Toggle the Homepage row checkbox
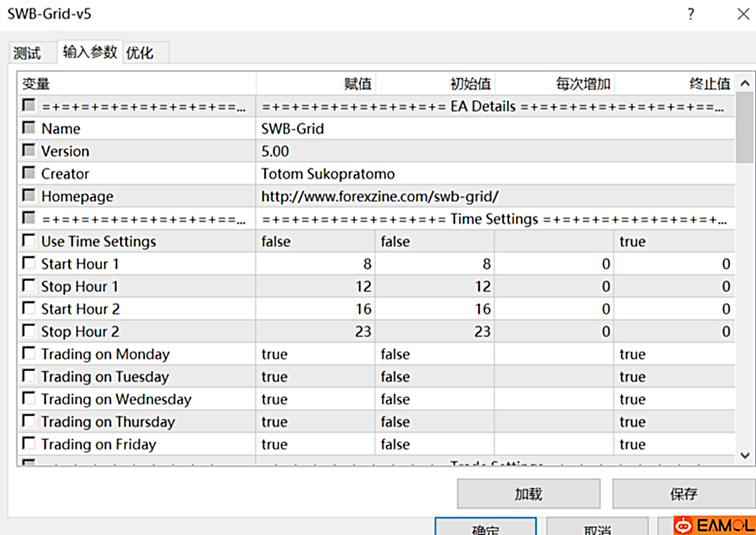The image size is (756, 535). coord(29,195)
